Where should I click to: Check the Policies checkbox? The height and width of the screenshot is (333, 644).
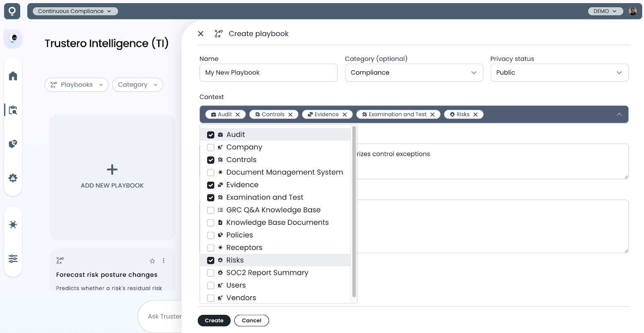click(211, 235)
